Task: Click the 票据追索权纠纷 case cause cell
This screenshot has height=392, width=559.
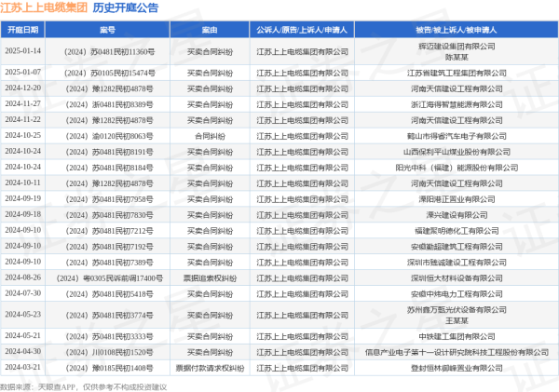Action: click(x=210, y=278)
